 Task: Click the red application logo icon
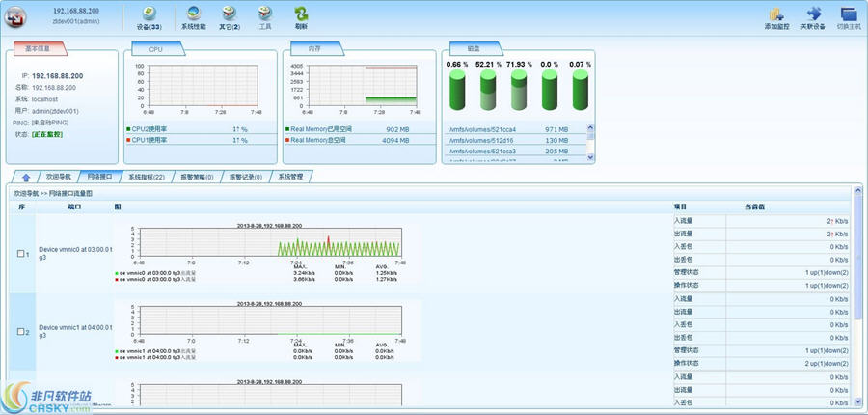[x=14, y=17]
